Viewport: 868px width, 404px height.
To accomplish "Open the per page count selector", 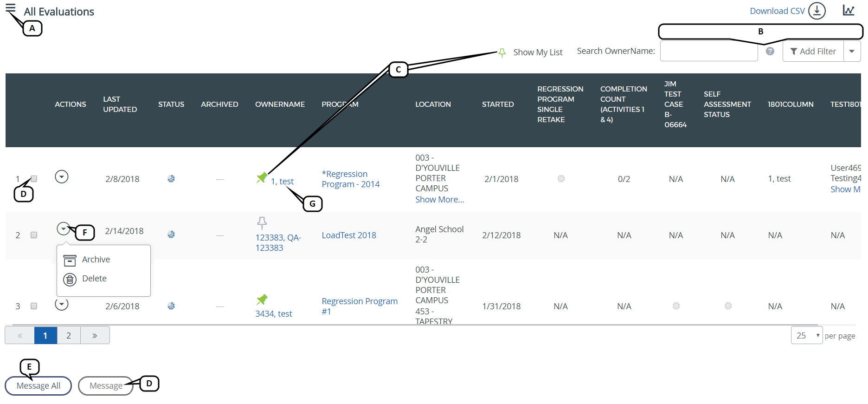I will 806,335.
